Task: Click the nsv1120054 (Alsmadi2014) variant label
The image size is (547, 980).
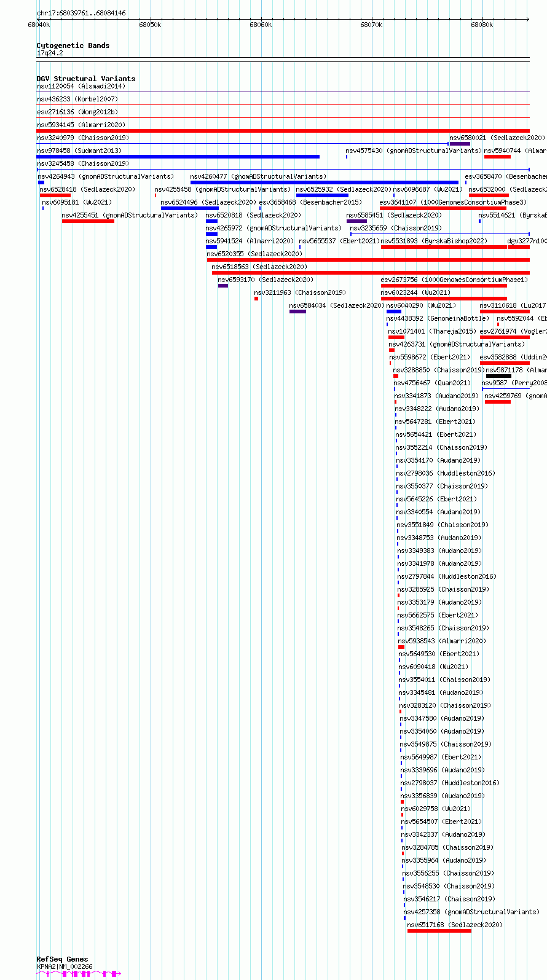Action: pyautogui.click(x=81, y=86)
